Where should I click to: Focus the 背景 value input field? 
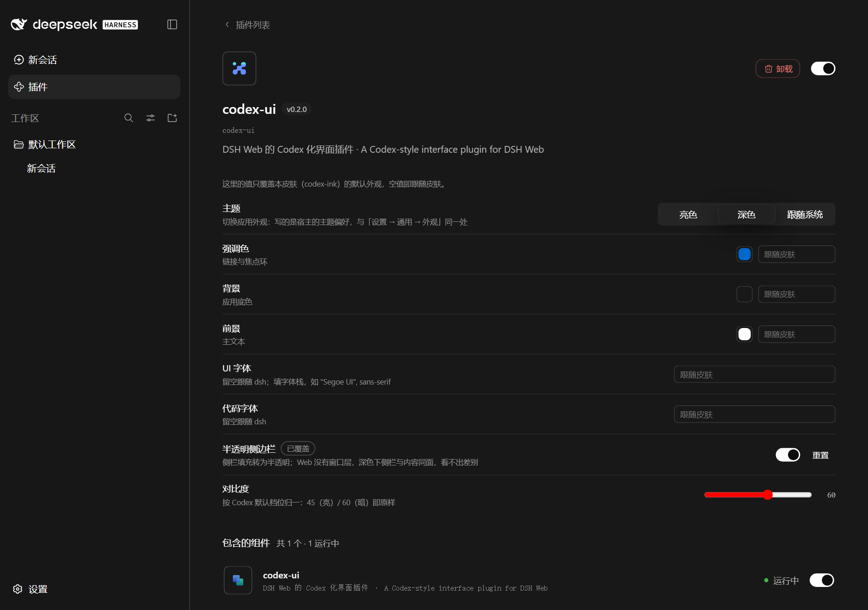(797, 294)
